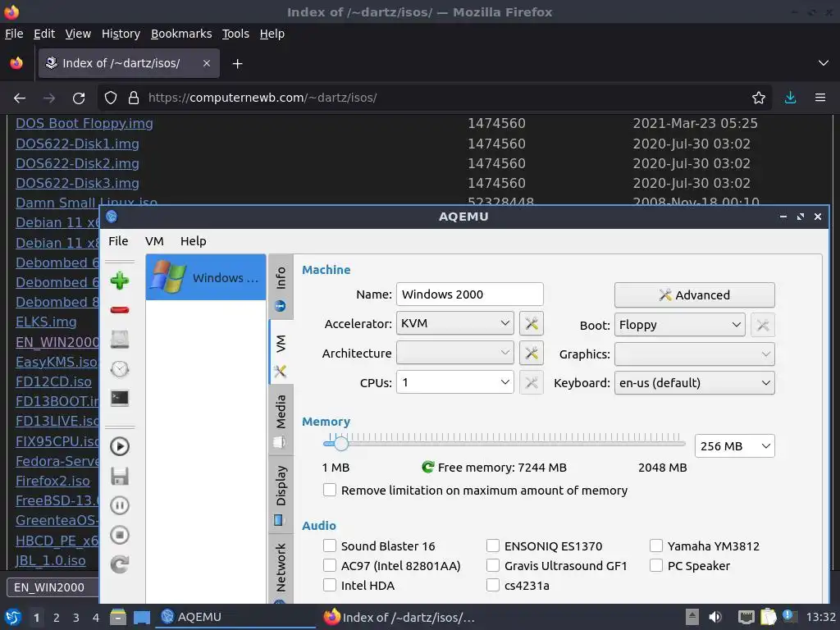
Task: Stop the virtual machine
Action: coord(120,535)
